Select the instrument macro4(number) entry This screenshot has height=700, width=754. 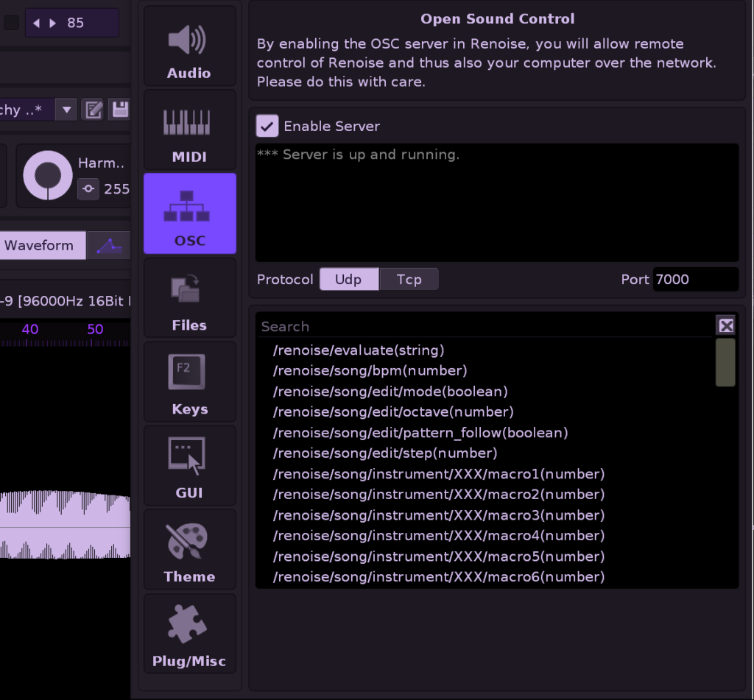click(x=439, y=536)
